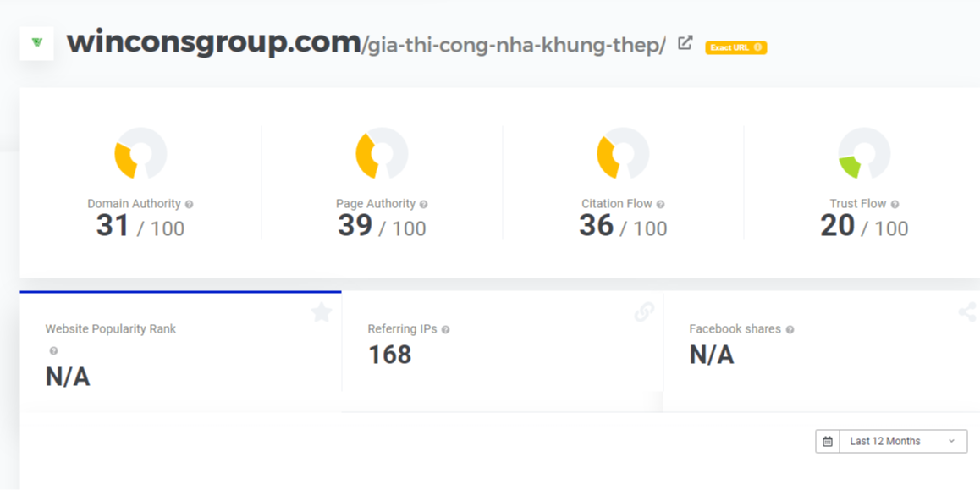Click help icon under Website Popularity Rank
Screen dimensions: 980x490
[x=54, y=351]
